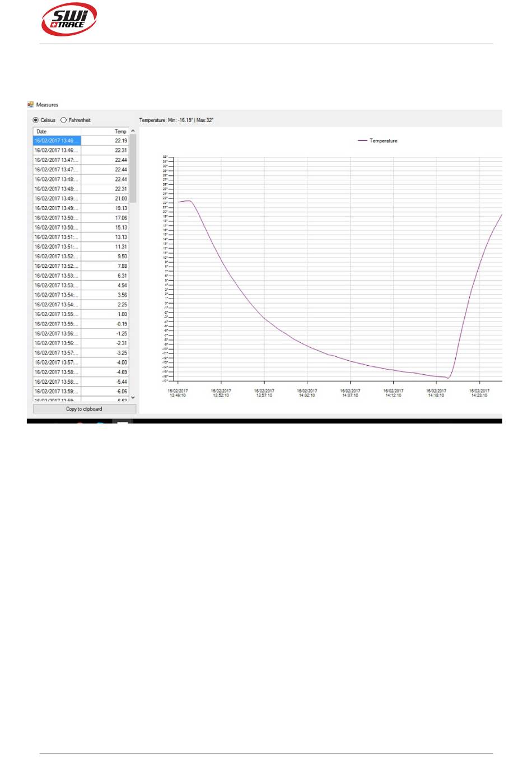Select the row with temperature 2.25
This screenshot has height=777, width=532.
(81, 305)
